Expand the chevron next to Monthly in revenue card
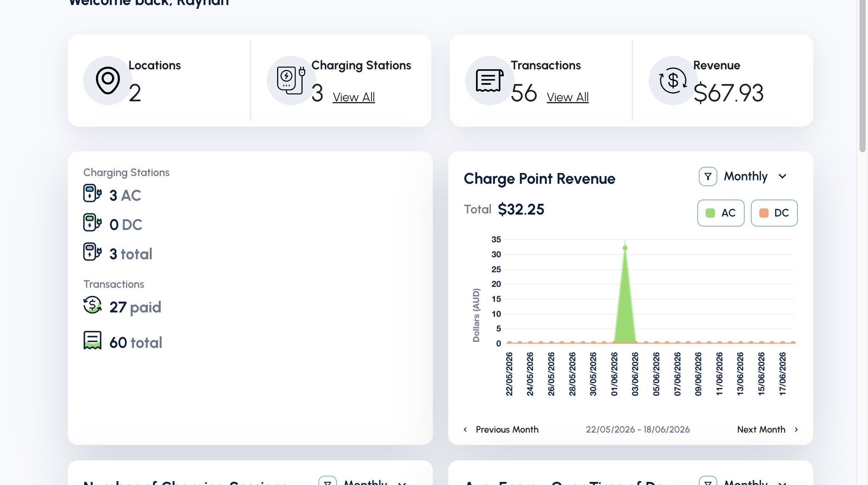The height and width of the screenshot is (485, 868). point(782,176)
